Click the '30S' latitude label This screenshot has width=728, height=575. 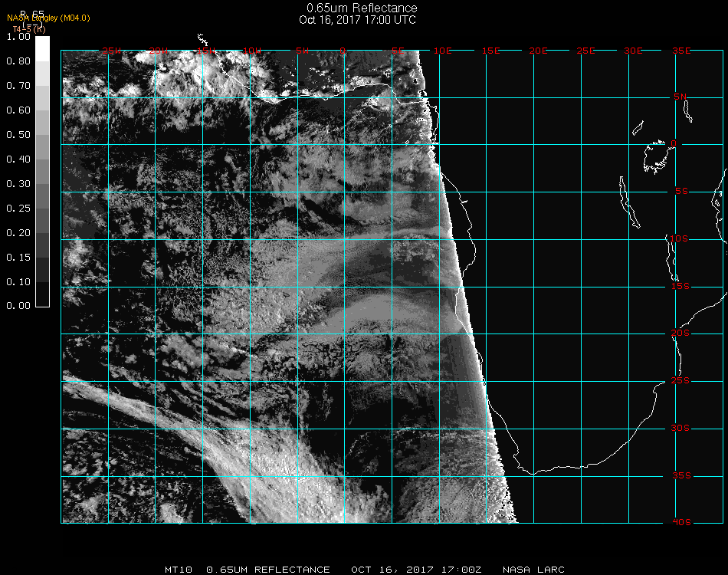pyautogui.click(x=680, y=429)
